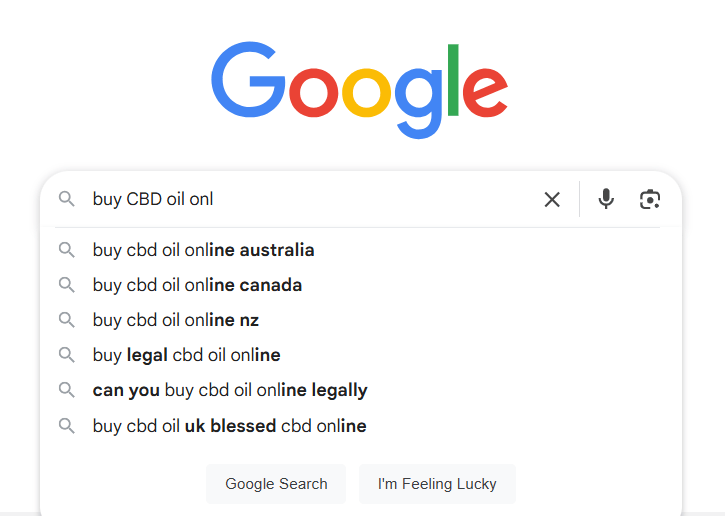Pick suggestion "buy cbd oil online nz"

[176, 320]
